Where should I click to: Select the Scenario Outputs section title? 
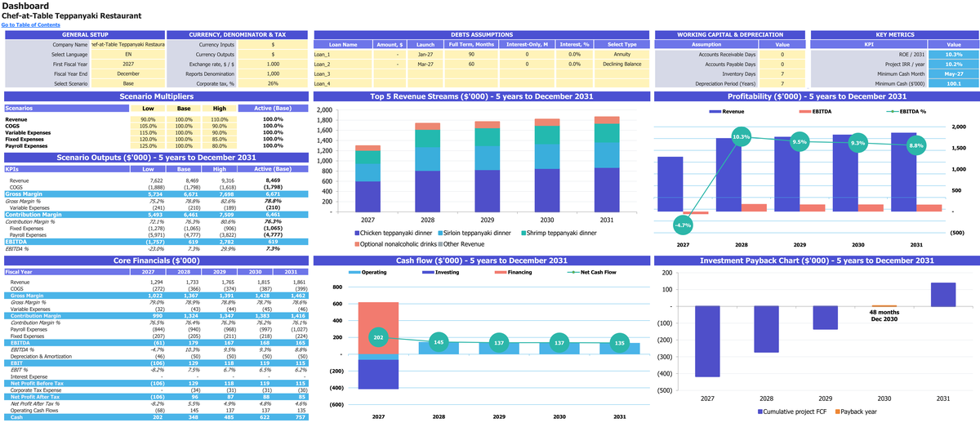coord(156,157)
